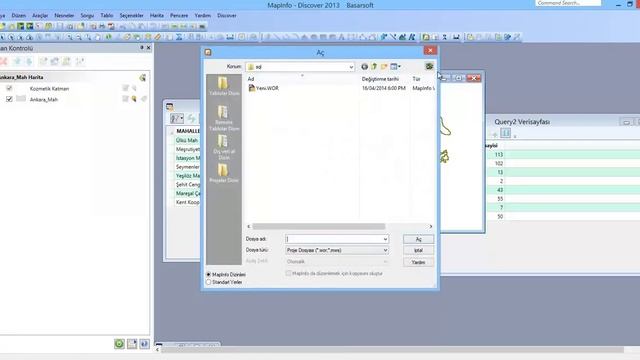The height and width of the screenshot is (360, 640).
Task: Click the Command Search box
Action: coord(568,3)
